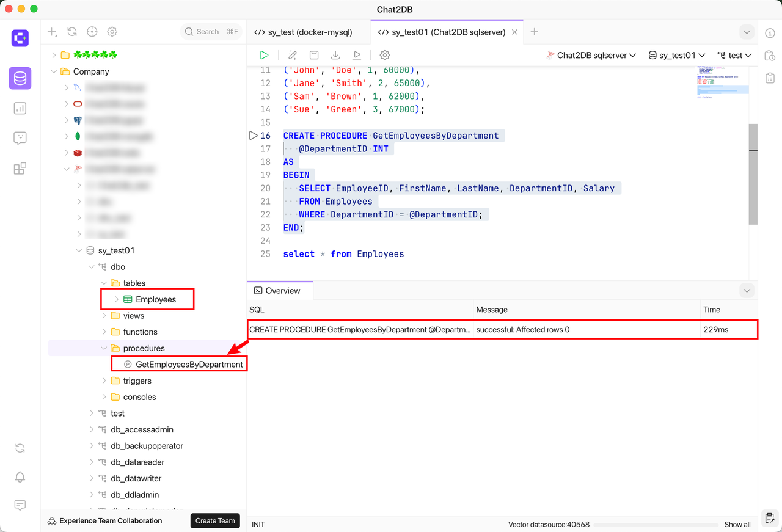
Task: Open the apps grid sidebar icon
Action: pos(20,169)
